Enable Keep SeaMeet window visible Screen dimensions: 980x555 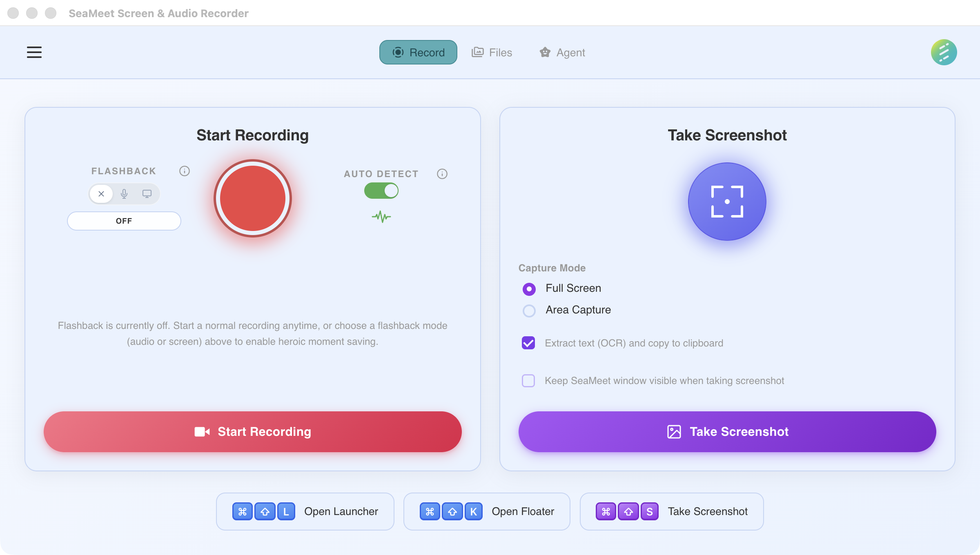click(528, 381)
